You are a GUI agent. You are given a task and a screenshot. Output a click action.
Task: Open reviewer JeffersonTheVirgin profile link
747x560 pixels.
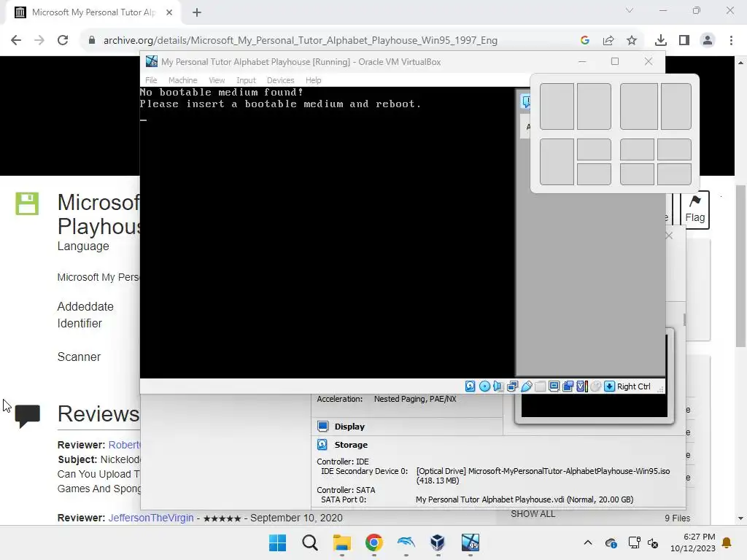point(150,518)
